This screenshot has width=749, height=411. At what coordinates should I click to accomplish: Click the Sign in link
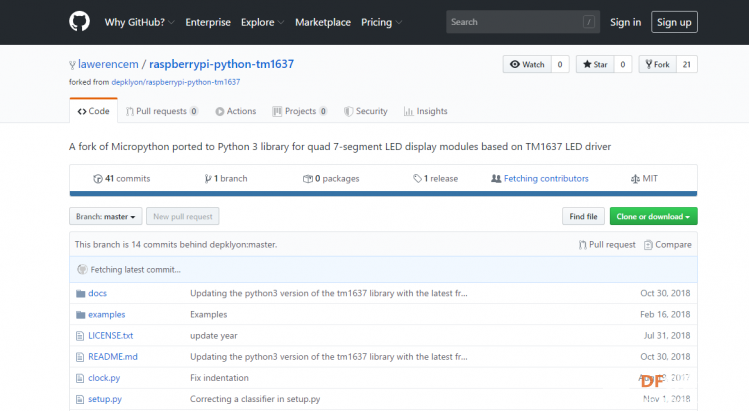click(625, 22)
